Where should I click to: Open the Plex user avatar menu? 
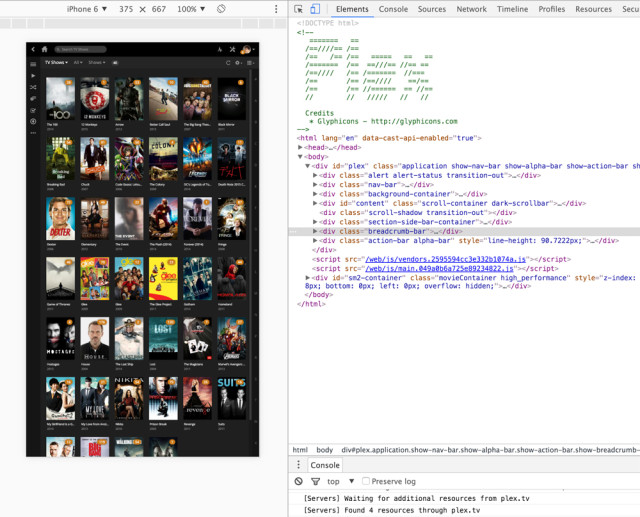[x=247, y=49]
